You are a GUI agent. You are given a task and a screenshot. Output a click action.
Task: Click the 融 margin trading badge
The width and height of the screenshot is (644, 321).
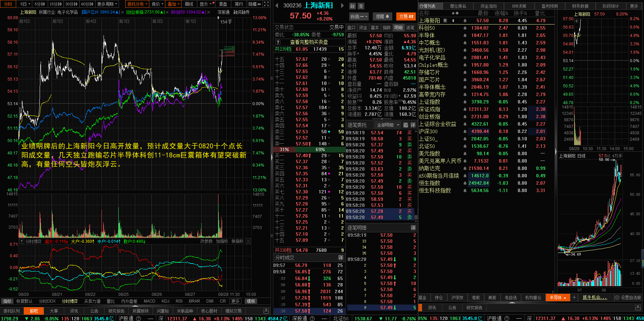(352, 6)
